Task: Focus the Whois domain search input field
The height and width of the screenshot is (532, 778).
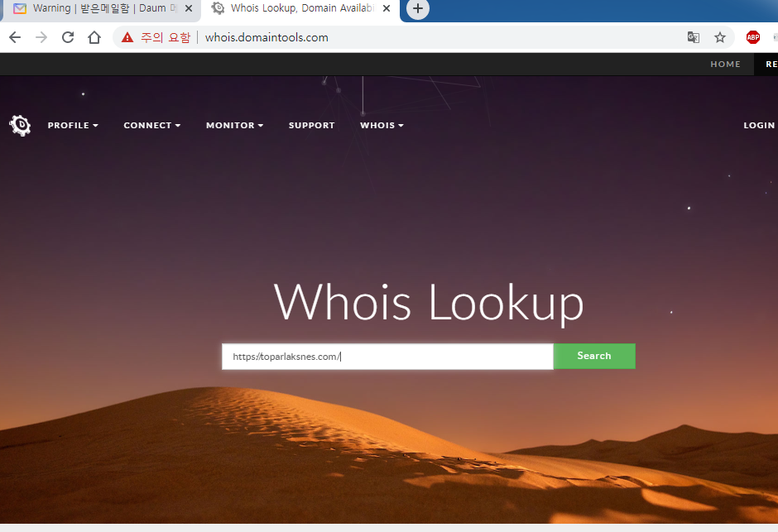Action: pos(387,357)
